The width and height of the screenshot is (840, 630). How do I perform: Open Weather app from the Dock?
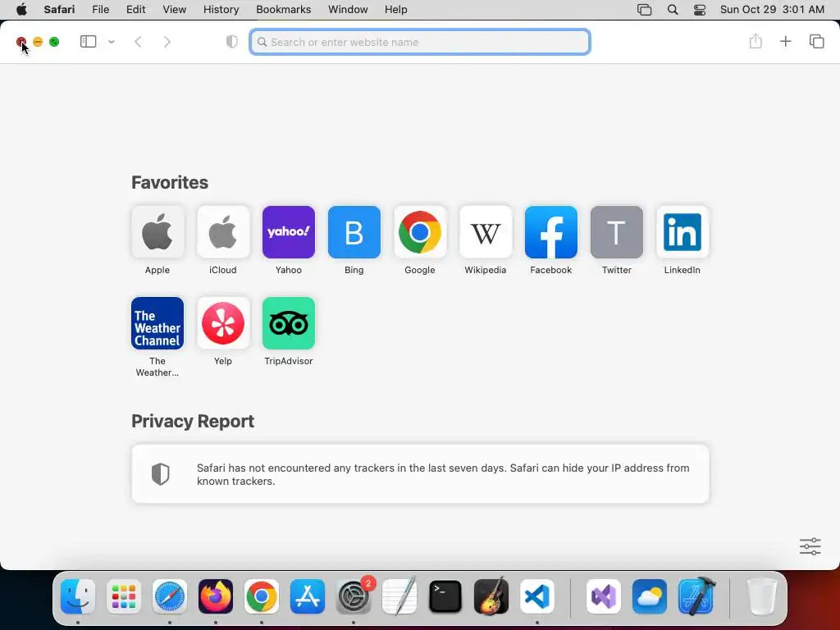[x=650, y=596]
